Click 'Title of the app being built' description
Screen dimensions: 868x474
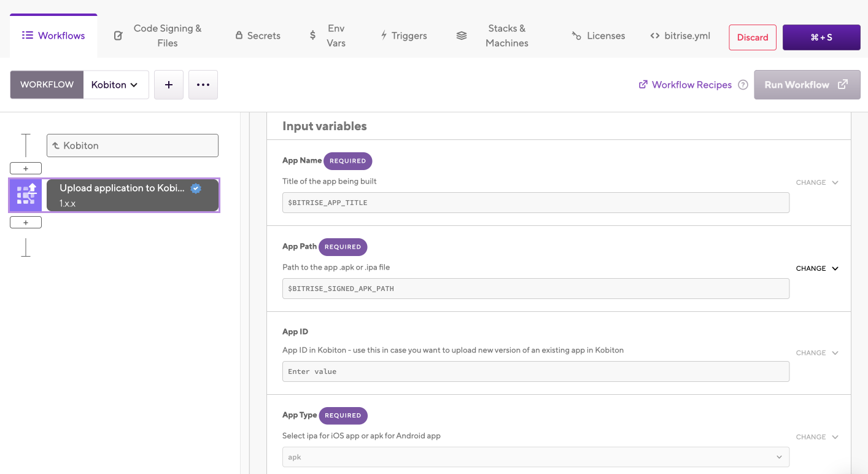[330, 181]
